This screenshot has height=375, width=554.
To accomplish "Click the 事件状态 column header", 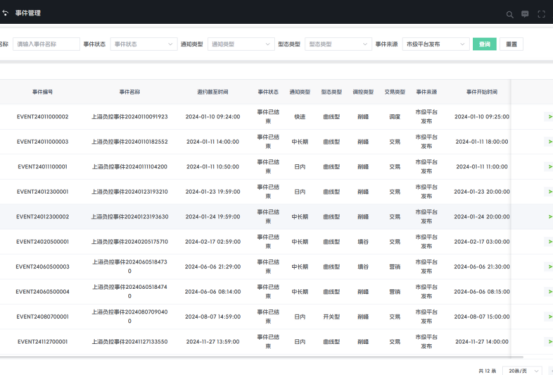I will [268, 92].
